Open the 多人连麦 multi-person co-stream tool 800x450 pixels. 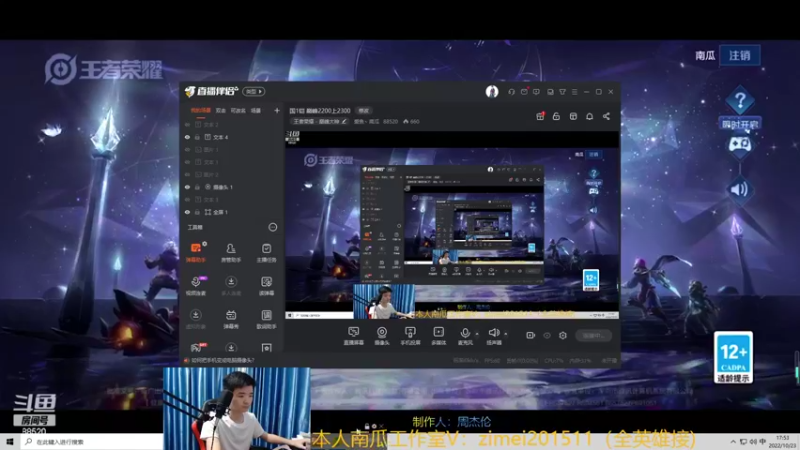pyautogui.click(x=231, y=286)
